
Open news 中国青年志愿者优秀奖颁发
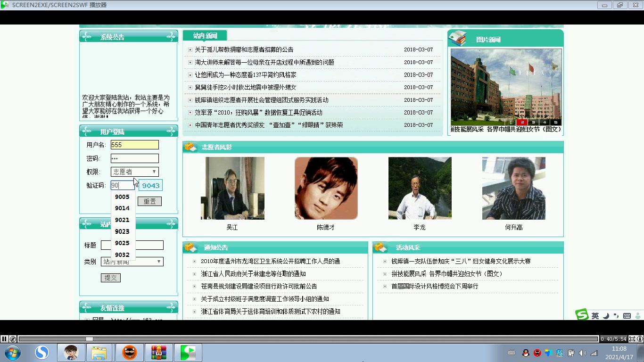(269, 125)
